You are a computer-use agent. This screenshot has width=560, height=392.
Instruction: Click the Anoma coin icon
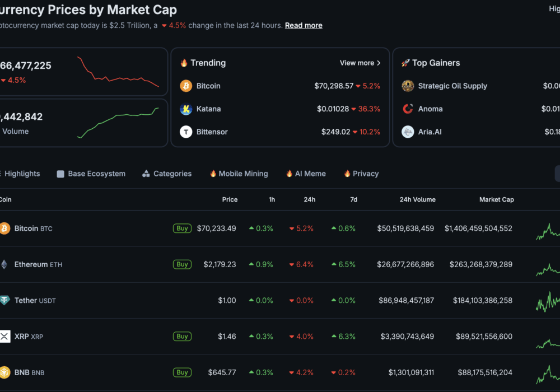pos(408,109)
